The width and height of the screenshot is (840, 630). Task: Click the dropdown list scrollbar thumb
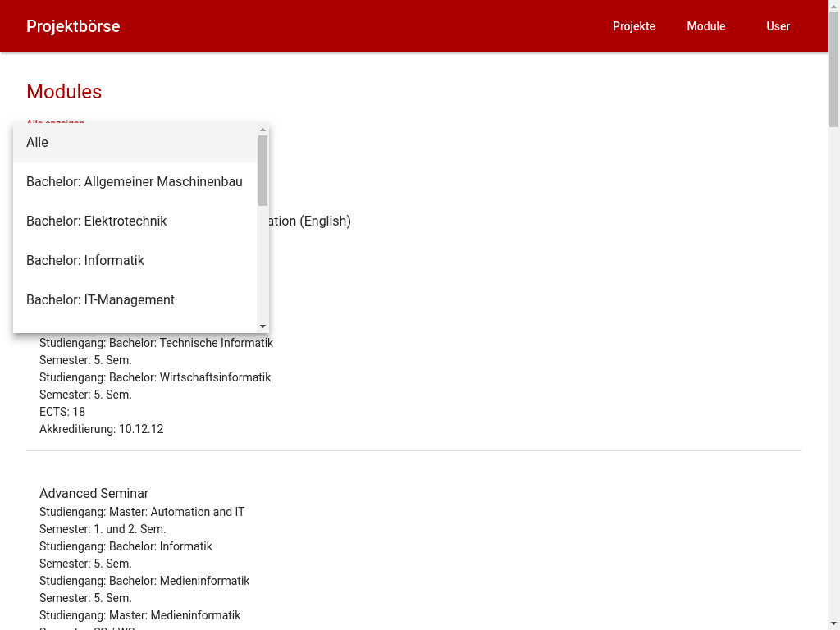262,171
